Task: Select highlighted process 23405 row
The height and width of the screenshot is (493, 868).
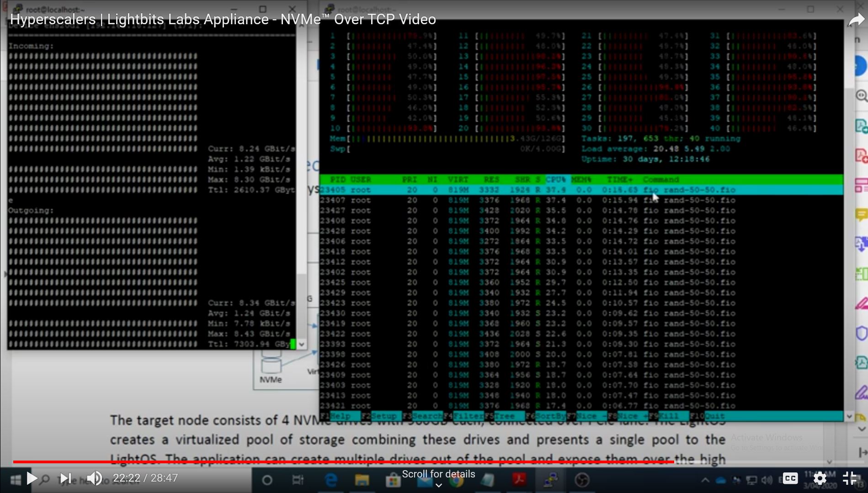Action: (581, 190)
